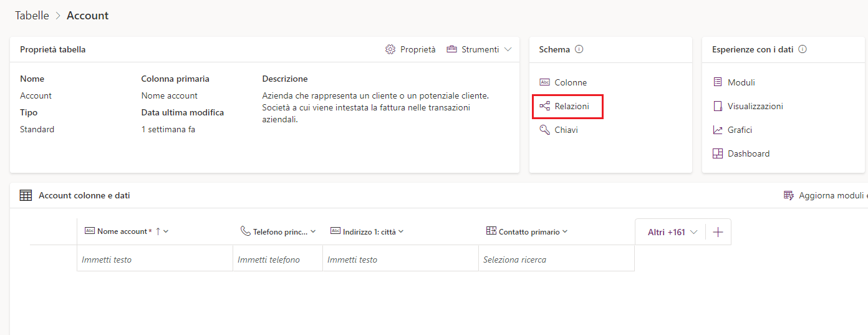This screenshot has height=335, width=868.
Task: Click the 'Standard' type value
Action: pos(37,129)
